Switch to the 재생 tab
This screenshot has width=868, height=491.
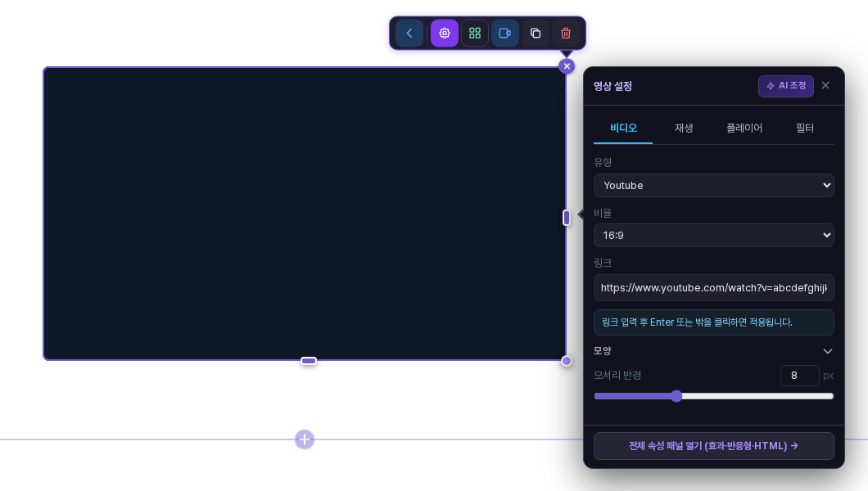(684, 128)
